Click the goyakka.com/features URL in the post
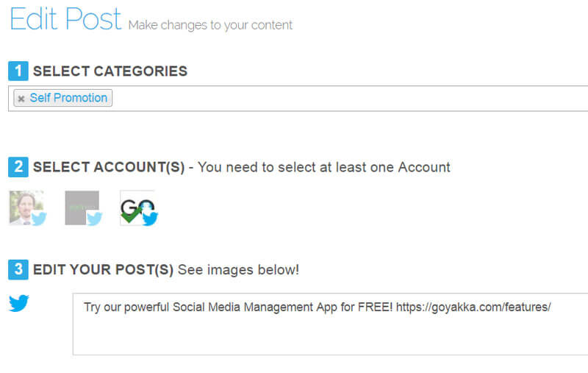Viewport: 588px width, 373px height. [x=473, y=307]
